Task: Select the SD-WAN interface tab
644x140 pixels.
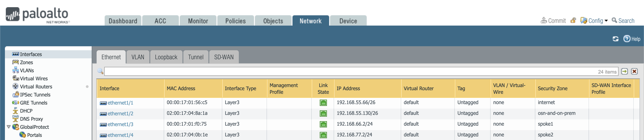Action: tap(224, 57)
